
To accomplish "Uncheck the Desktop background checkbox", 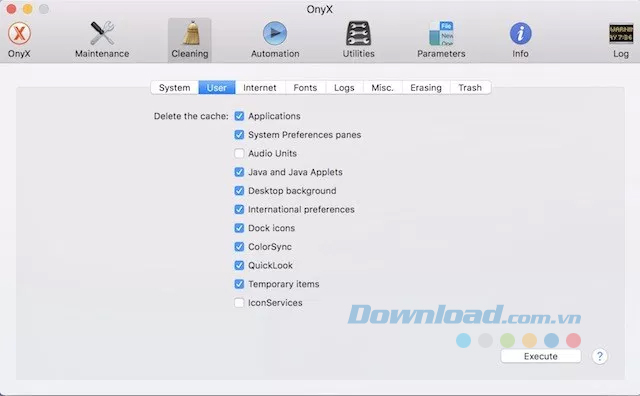I will click(x=239, y=191).
